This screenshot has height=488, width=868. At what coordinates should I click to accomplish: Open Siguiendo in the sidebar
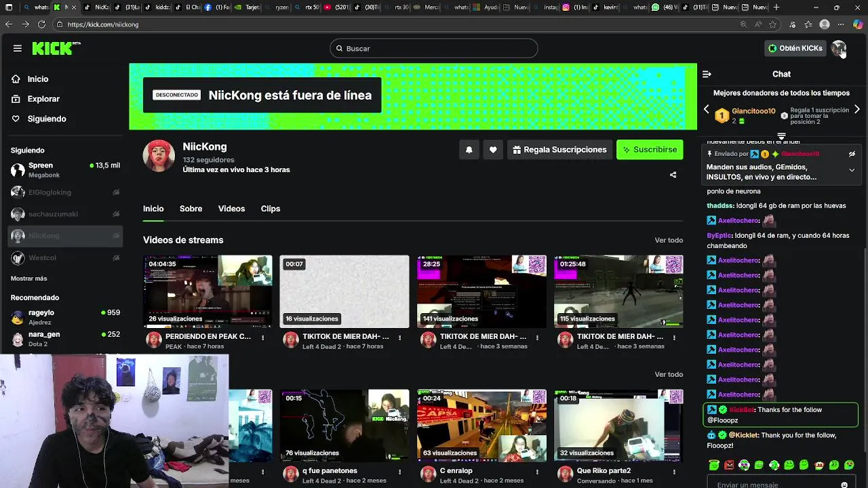click(47, 119)
